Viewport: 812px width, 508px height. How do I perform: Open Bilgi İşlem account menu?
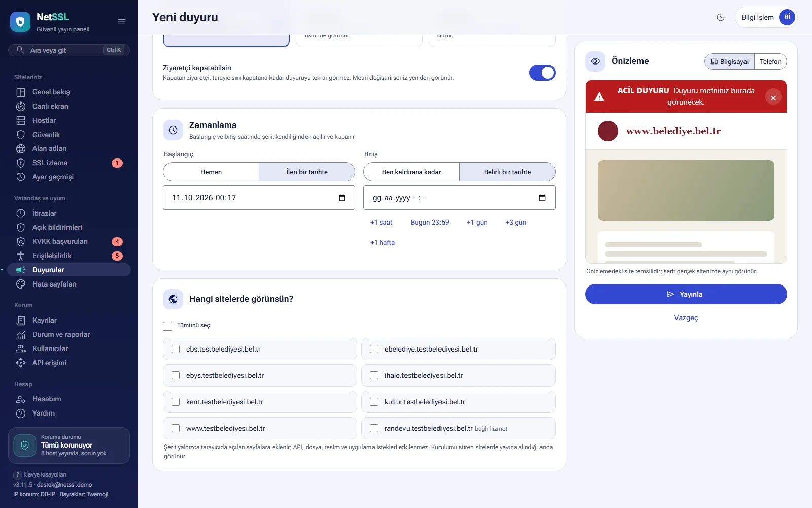766,17
